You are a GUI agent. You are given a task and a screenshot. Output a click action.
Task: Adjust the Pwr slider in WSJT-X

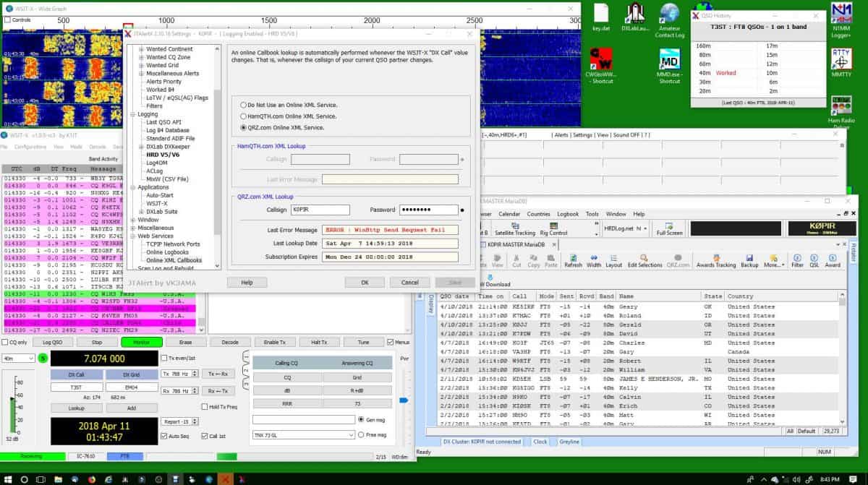click(x=404, y=400)
